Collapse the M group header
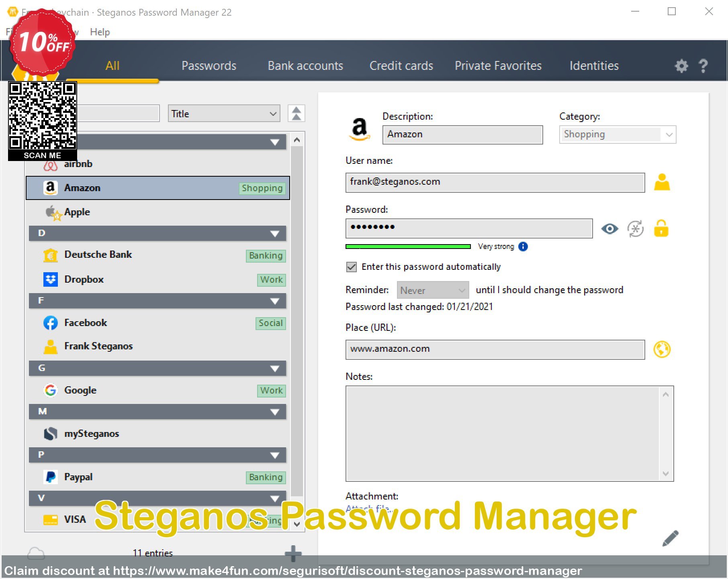728x579 pixels. pyautogui.click(x=157, y=412)
